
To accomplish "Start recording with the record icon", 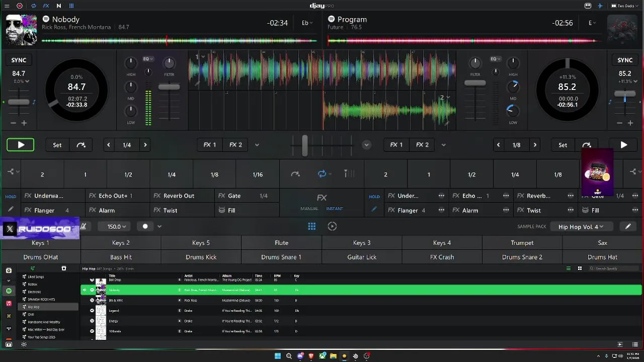I will 20,6.
